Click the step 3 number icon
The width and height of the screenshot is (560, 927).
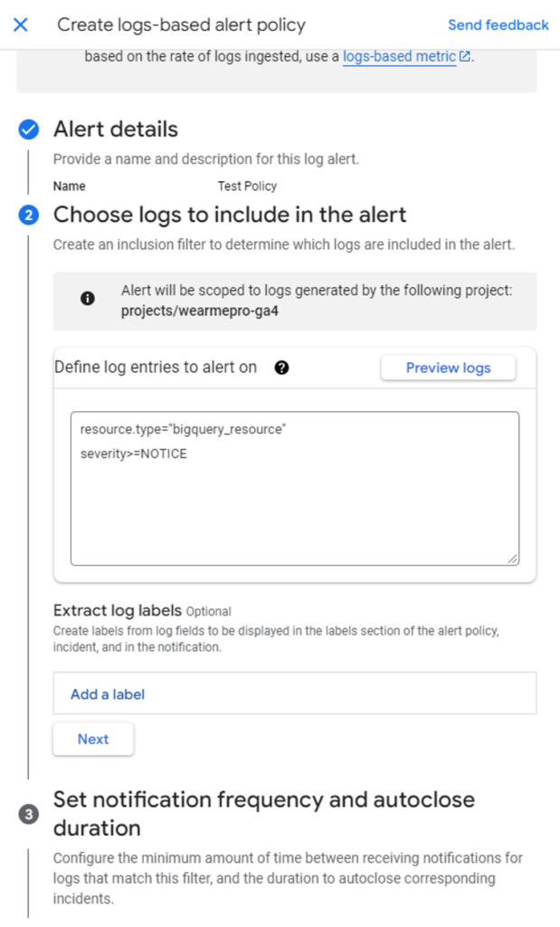(29, 815)
